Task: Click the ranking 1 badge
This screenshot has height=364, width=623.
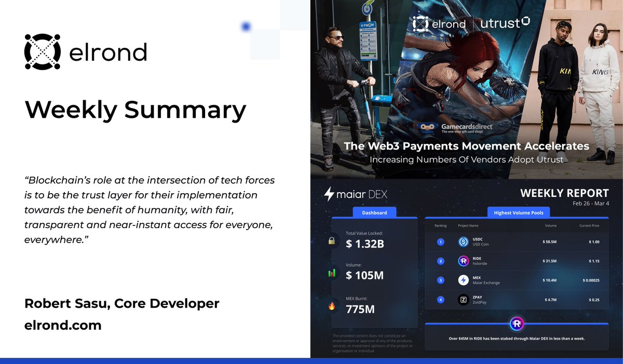Action: tap(440, 241)
